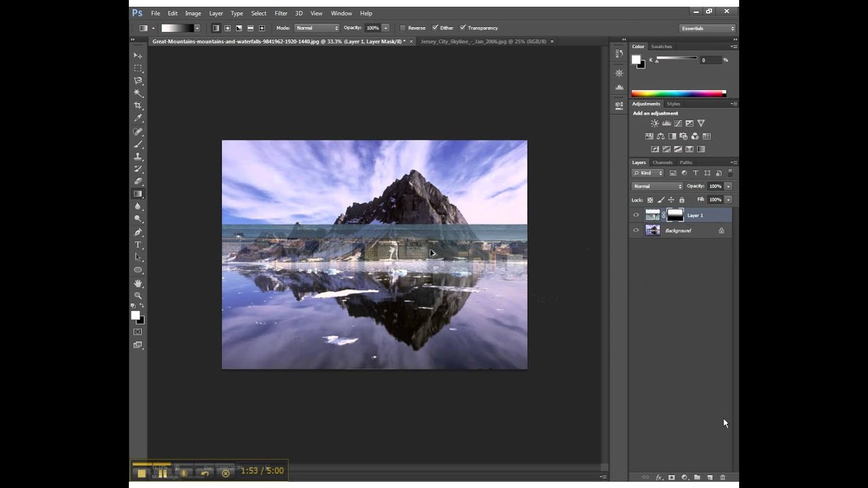Hide the Background layer eye icon

coord(636,230)
